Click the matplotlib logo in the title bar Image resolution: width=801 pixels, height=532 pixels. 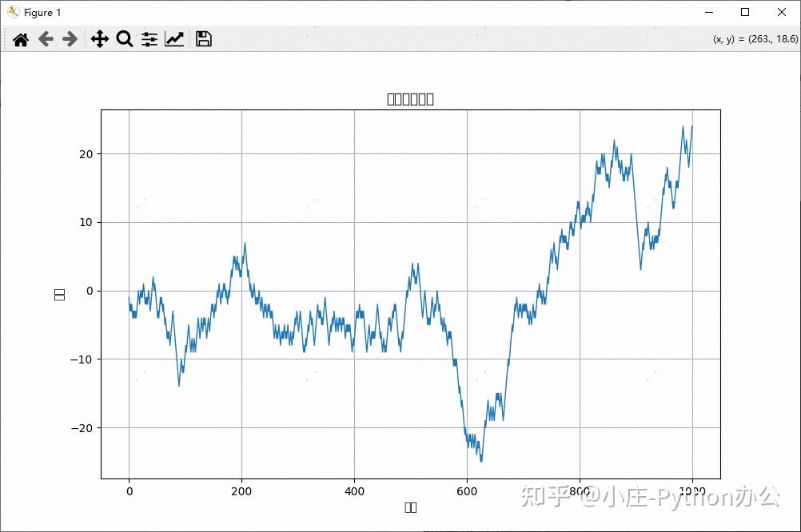(x=11, y=12)
